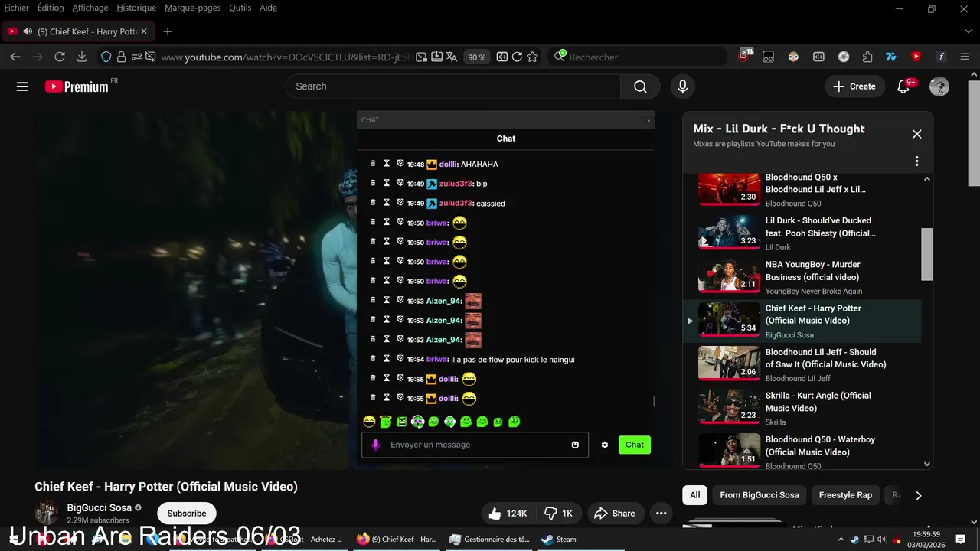
Task: Click the Firefox URL address bar
Action: (283, 57)
